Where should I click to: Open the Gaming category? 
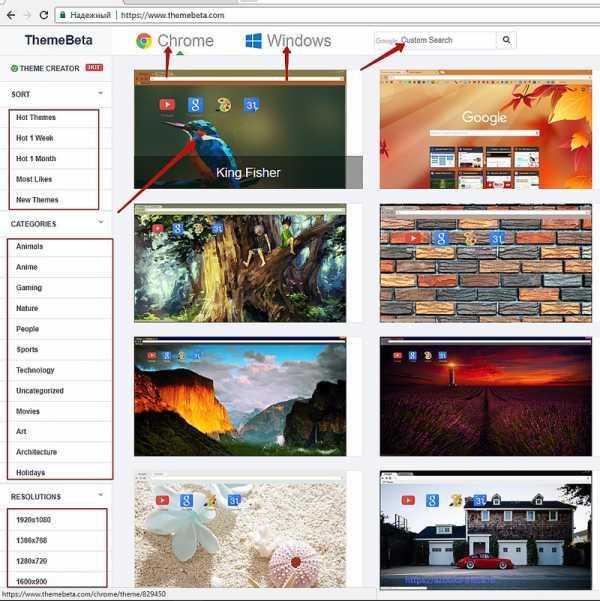[29, 287]
